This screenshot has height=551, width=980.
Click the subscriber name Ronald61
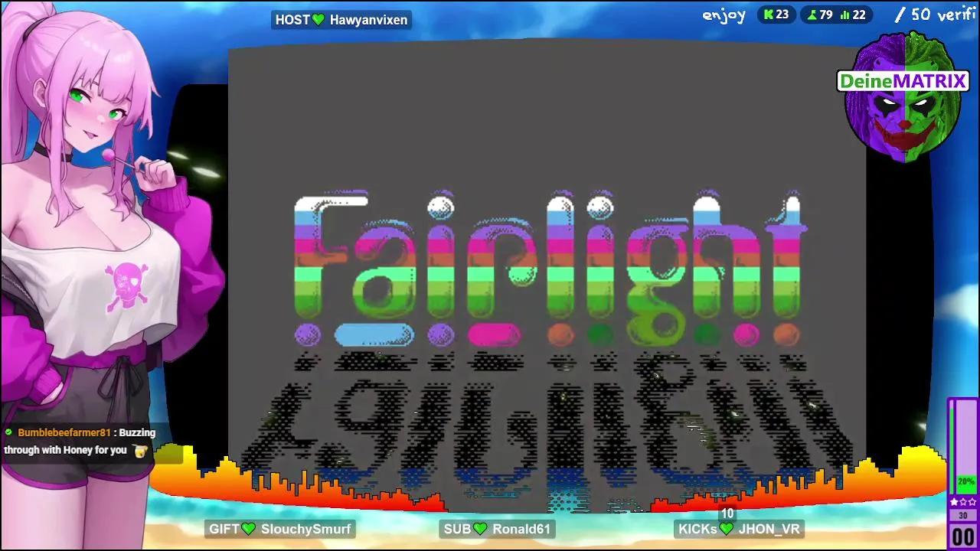coord(521,529)
